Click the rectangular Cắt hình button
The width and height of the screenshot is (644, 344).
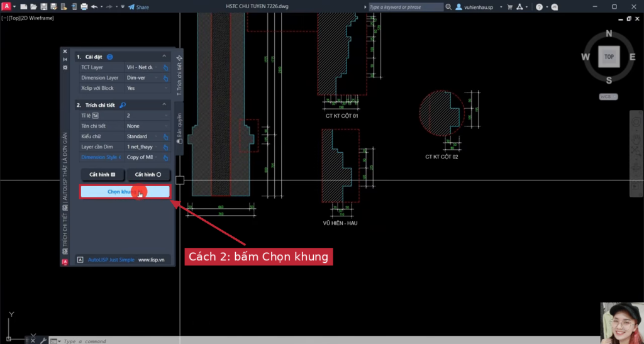(x=103, y=174)
